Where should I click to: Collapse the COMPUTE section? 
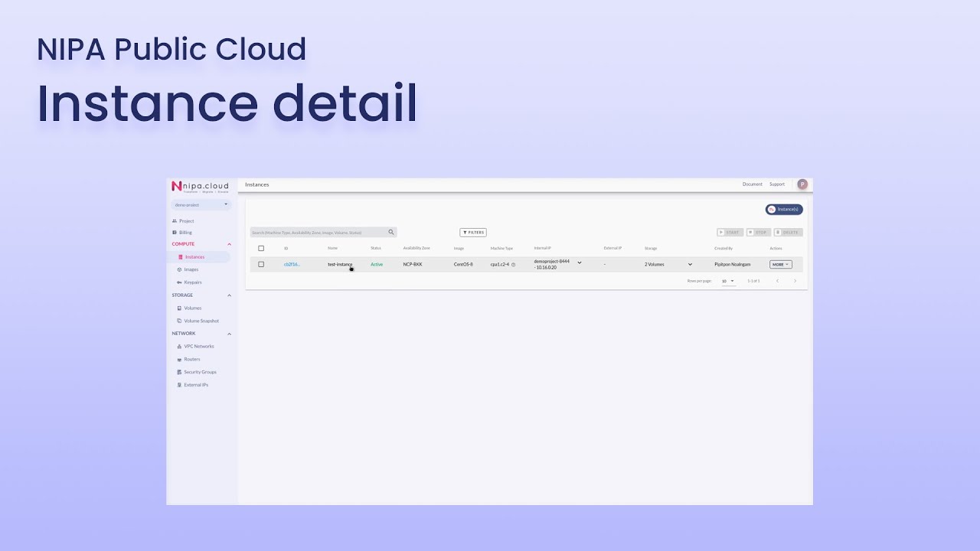[229, 244]
